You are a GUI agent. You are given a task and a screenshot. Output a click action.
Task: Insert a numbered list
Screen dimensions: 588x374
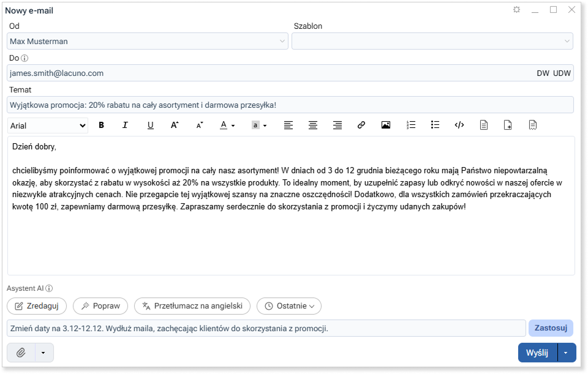point(411,125)
